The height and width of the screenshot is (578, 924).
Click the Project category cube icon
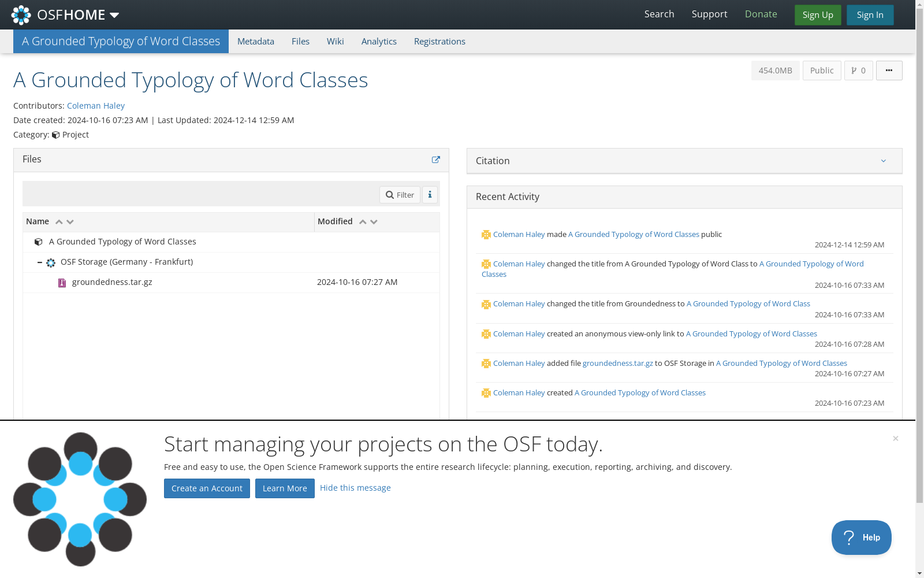(55, 135)
